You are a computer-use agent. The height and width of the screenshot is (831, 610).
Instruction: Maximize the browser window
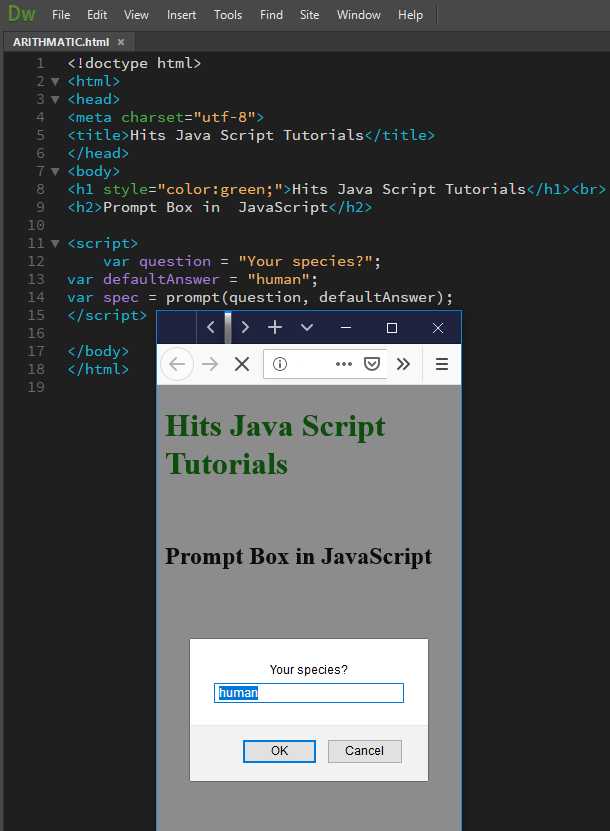[x=392, y=328]
